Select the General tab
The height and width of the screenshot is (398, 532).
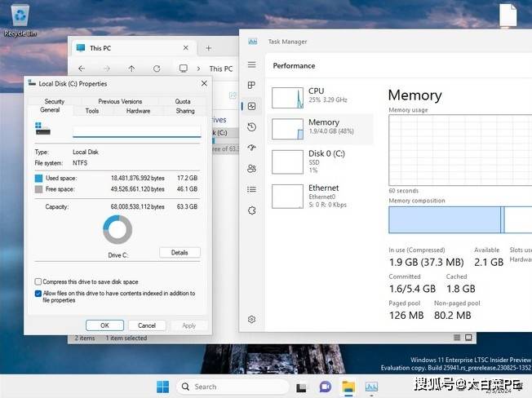pyautogui.click(x=50, y=110)
